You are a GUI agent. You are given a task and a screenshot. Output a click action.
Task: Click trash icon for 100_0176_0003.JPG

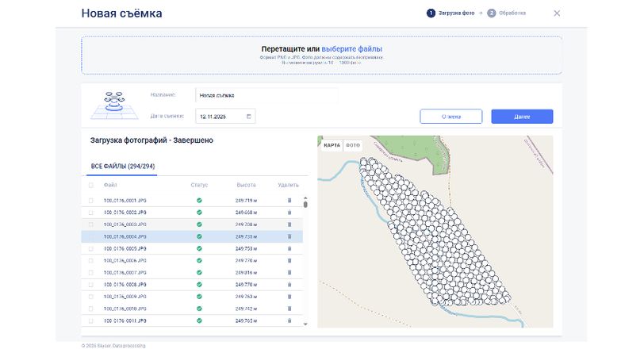[289, 224]
